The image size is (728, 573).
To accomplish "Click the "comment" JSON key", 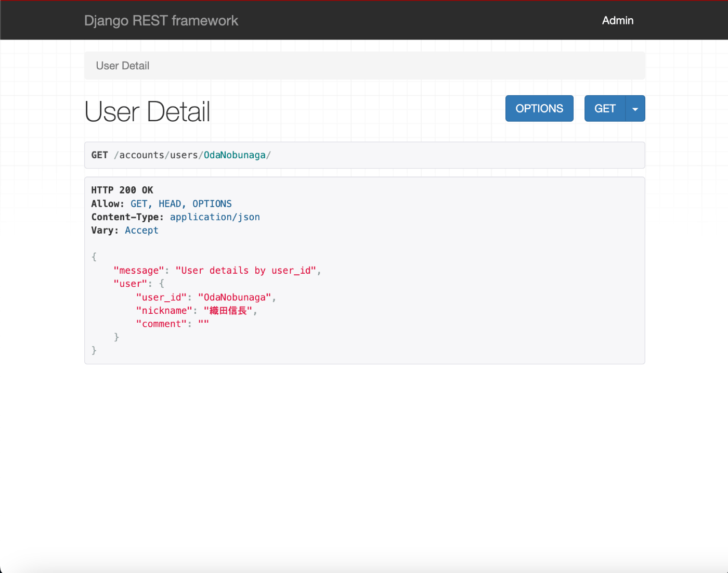I will [x=161, y=324].
